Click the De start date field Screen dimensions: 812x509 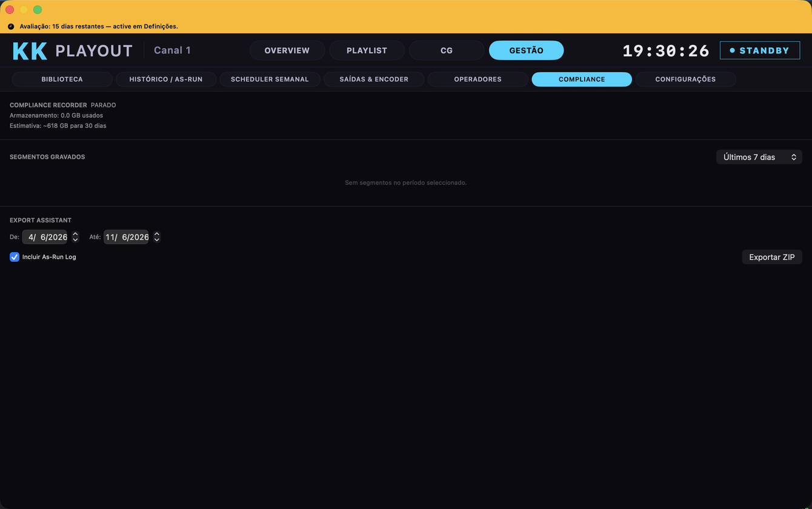45,237
